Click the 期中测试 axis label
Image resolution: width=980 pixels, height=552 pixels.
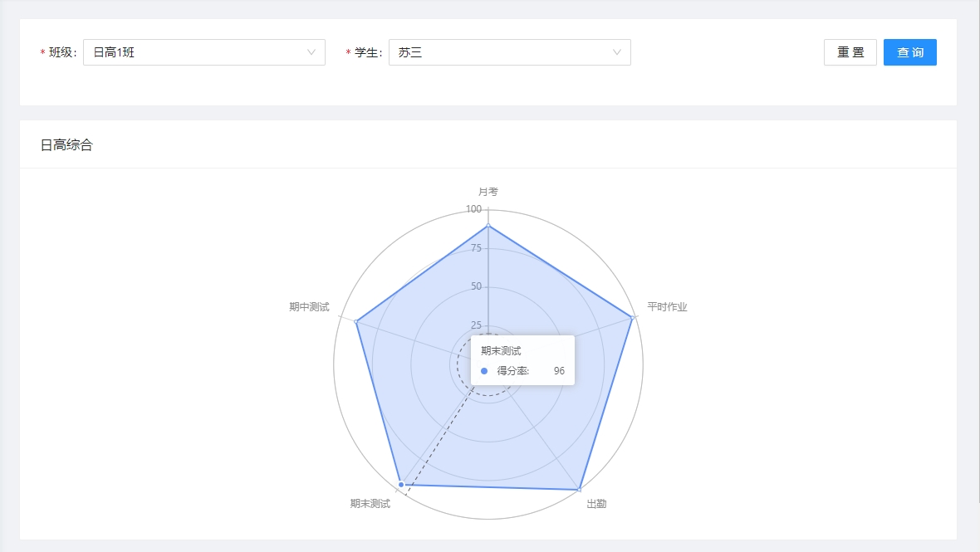(309, 307)
